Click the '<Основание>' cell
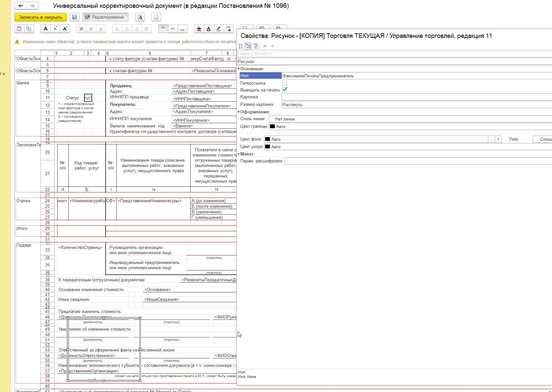The image size is (552, 392). click(x=158, y=290)
